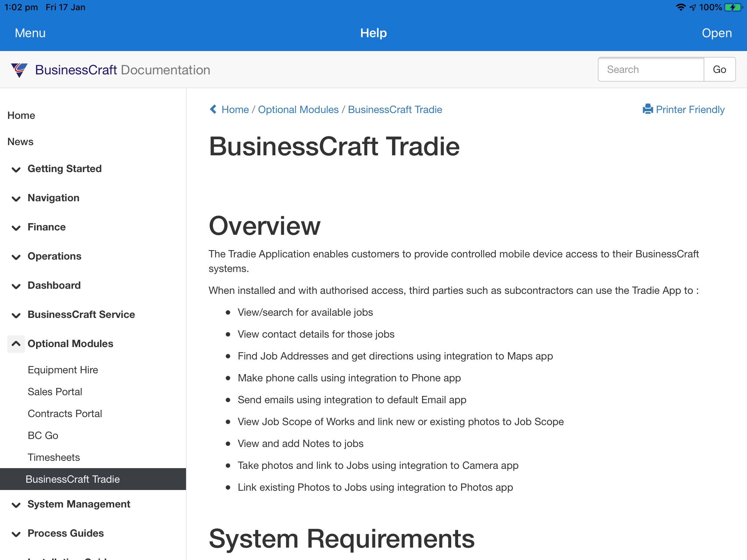Screen dimensions: 747x560
Task: Click 'Send emails using integration' bullet
Action: 352,400
